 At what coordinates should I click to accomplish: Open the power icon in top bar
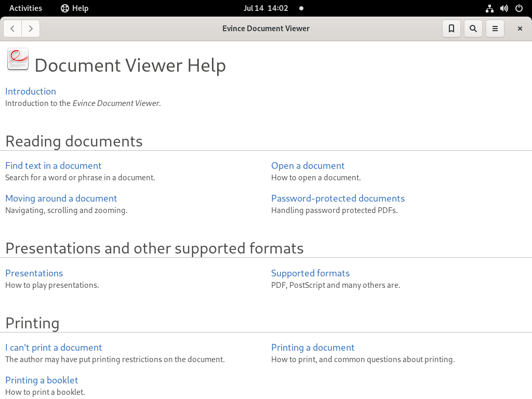pyautogui.click(x=519, y=8)
